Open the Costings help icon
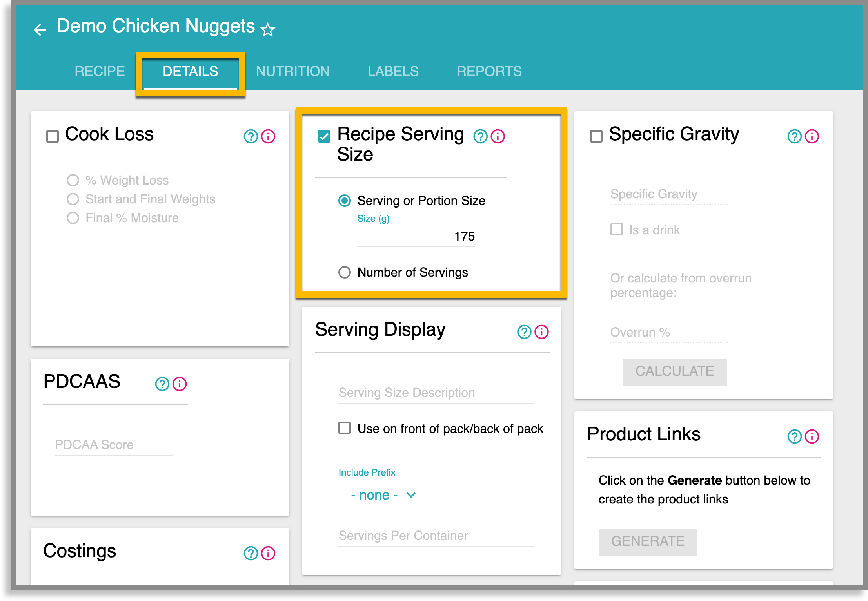This screenshot has height=601, width=868. click(251, 553)
